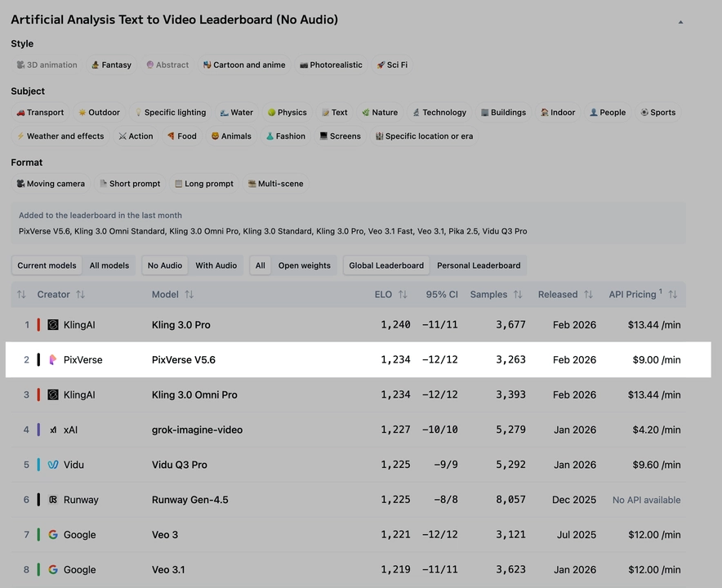The image size is (722, 588).
Task: Click the Vidu logo icon
Action: point(53,465)
